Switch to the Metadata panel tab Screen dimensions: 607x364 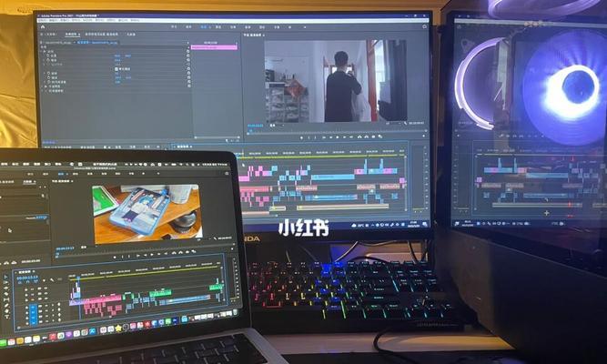point(131,35)
